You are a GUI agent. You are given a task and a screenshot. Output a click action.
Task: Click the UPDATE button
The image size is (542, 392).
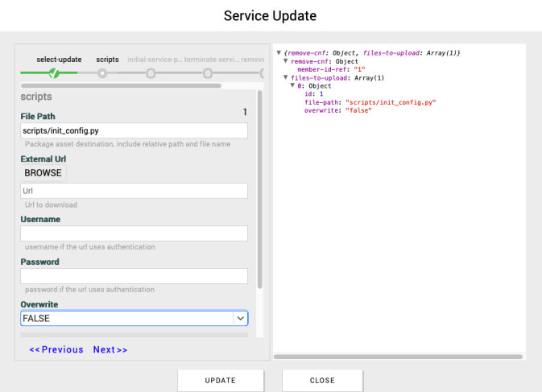pyautogui.click(x=220, y=380)
